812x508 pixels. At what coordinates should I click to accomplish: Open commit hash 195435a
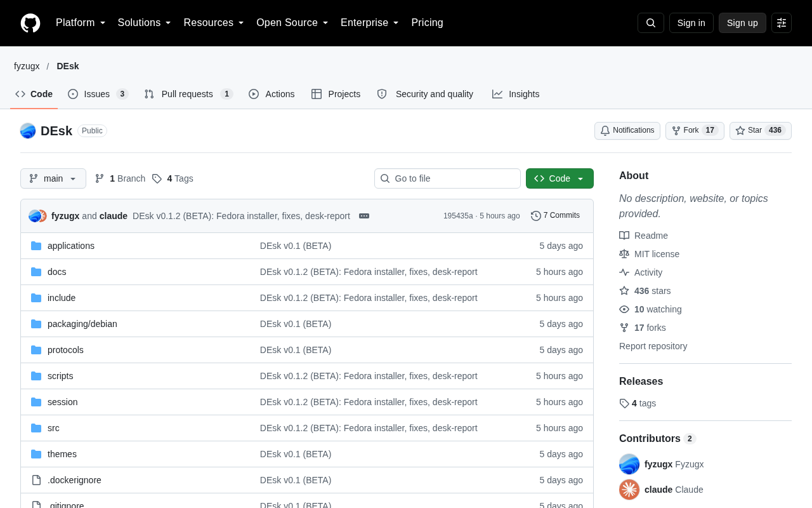pos(458,216)
